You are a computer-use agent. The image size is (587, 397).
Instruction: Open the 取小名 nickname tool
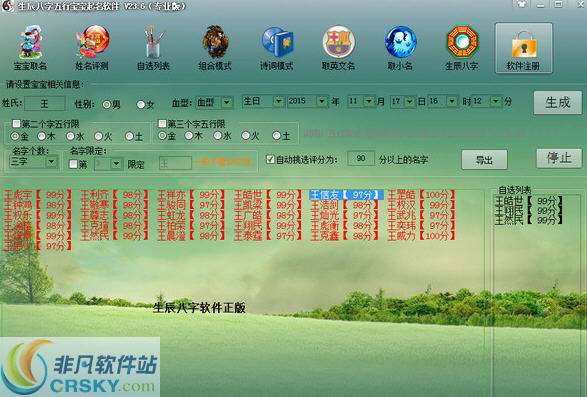point(400,48)
